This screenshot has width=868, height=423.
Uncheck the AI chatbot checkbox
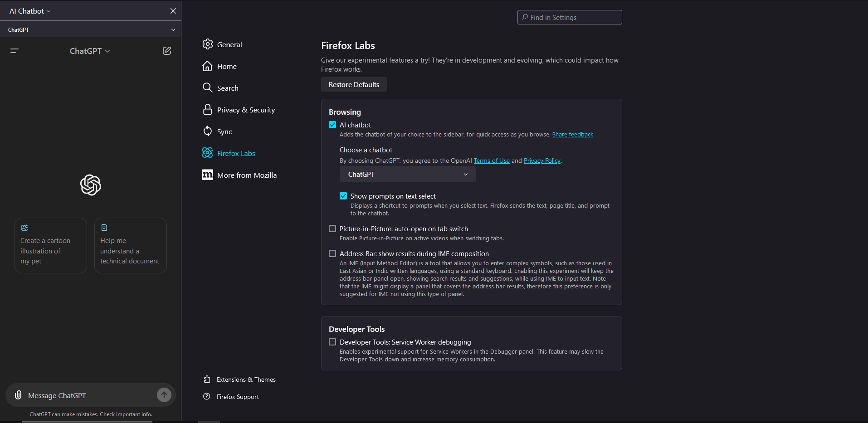coord(332,125)
